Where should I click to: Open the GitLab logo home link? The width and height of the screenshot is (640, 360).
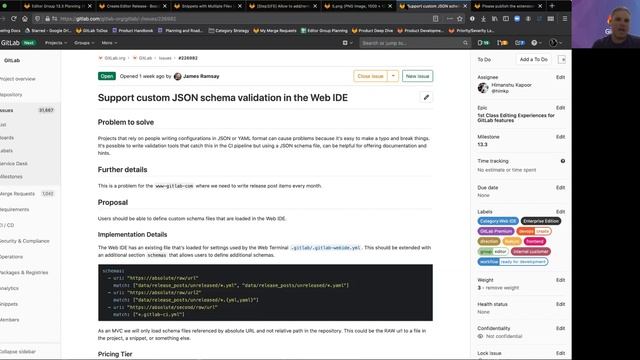(x=10, y=42)
